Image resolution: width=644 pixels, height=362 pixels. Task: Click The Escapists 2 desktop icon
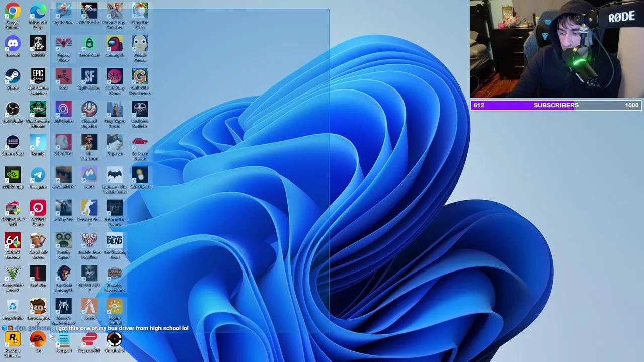pos(38,312)
